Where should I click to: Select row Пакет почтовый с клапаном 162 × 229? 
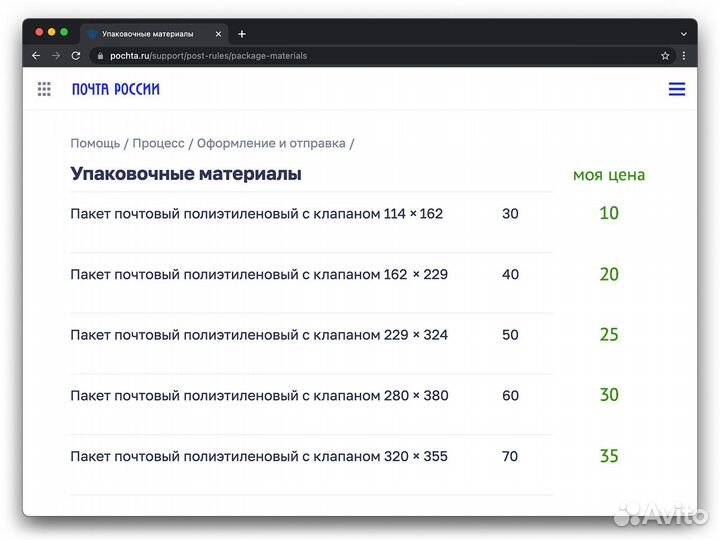tap(311, 283)
